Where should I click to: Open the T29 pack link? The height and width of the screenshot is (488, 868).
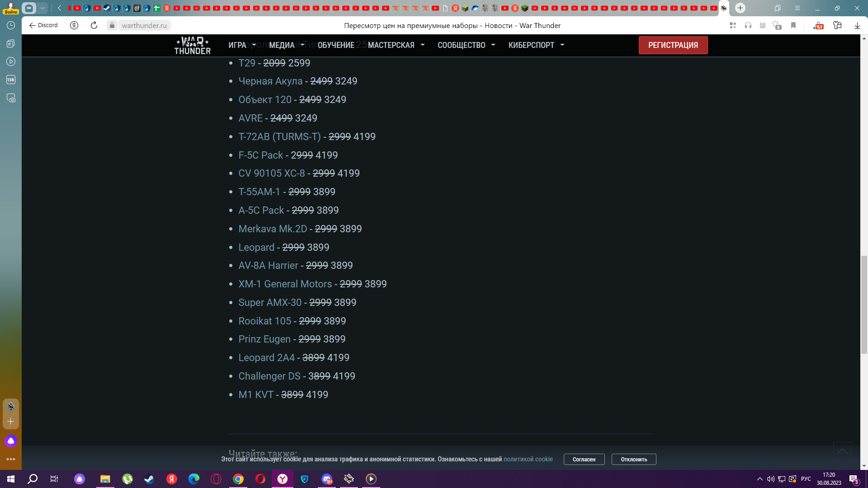pos(247,63)
